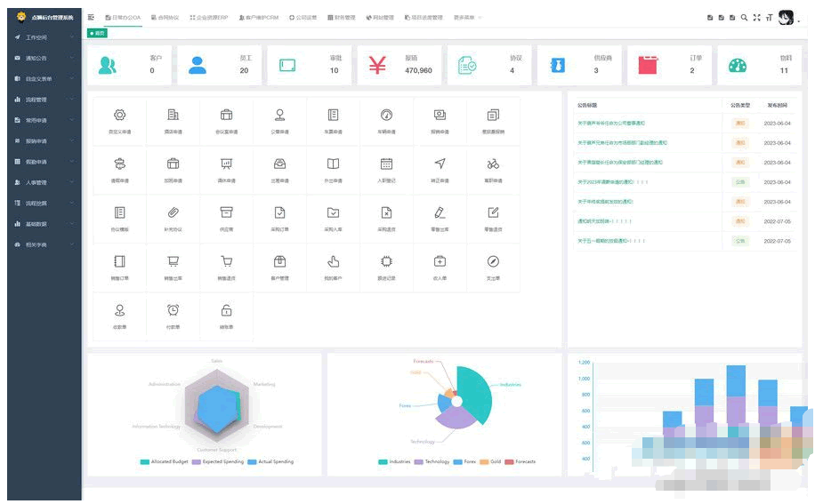The height and width of the screenshot is (504, 815).
Task: Click the search magnifier icon in top bar
Action: (744, 18)
